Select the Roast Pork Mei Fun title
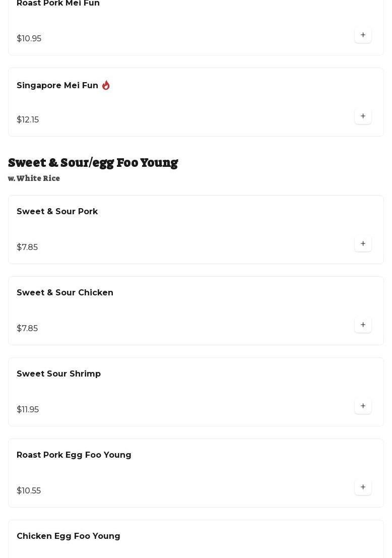This screenshot has height=558, width=392. tap(58, 3)
